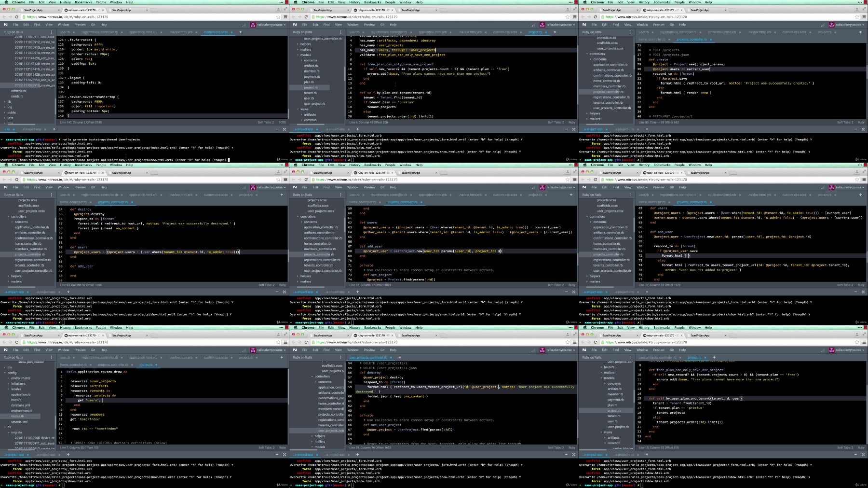Select migration 20151117032915_create_us in the tree
This screenshot has height=488, width=868.
tap(34, 85)
